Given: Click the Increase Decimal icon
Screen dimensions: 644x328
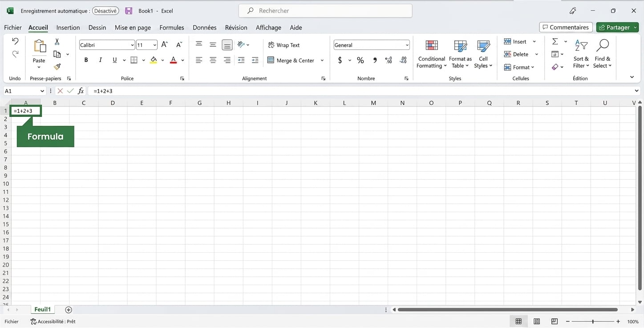Looking at the screenshot, I should click(x=389, y=60).
